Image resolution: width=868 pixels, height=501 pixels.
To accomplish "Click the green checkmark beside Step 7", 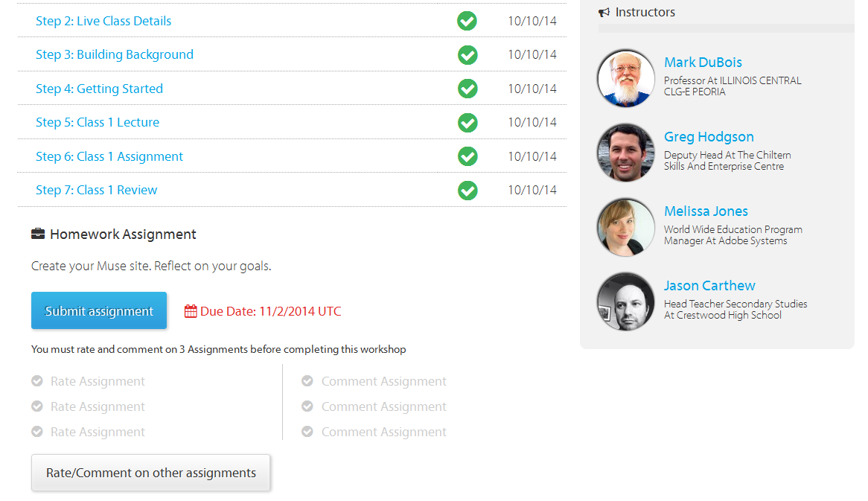I will coord(467,191).
